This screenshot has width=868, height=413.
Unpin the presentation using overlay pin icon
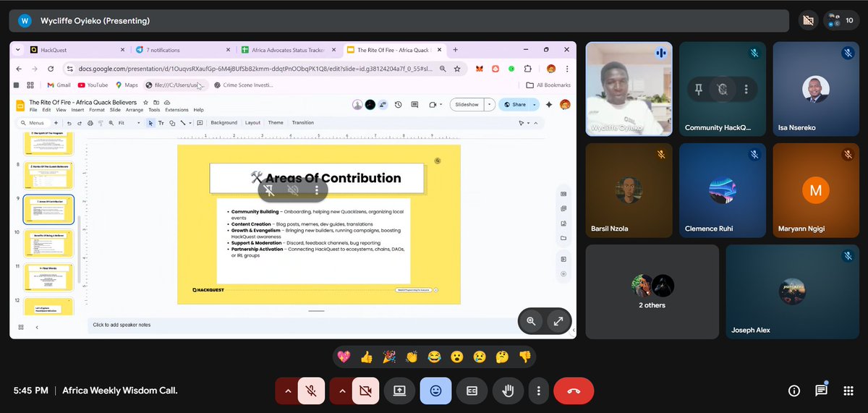click(x=268, y=190)
